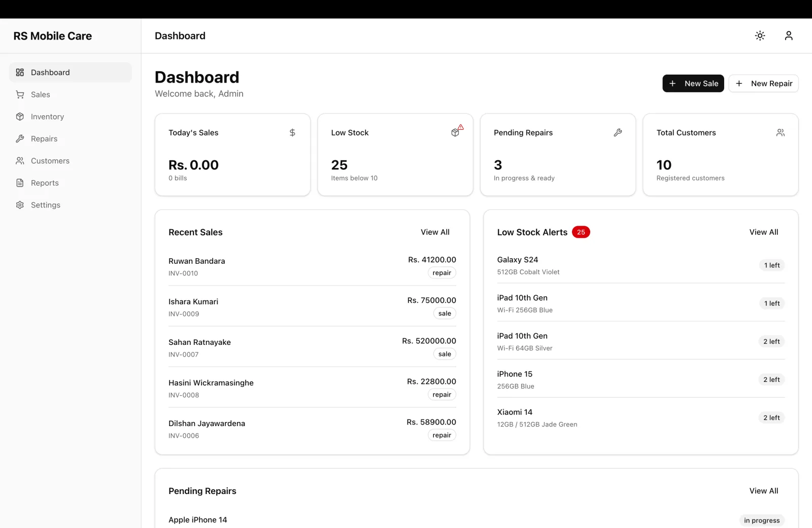Image resolution: width=812 pixels, height=528 pixels.
Task: Click amount Rs. 520000.00
Action: 429,341
